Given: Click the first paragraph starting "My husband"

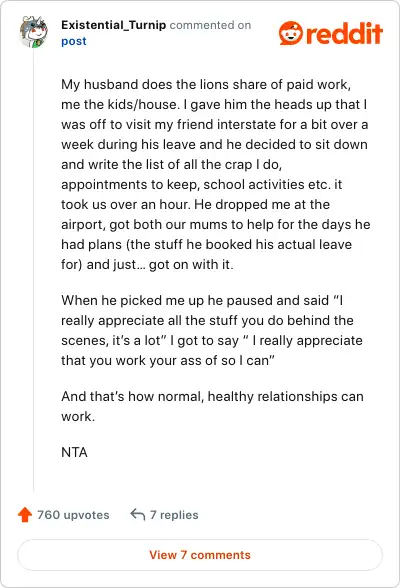Looking at the screenshot, I should (x=216, y=174).
